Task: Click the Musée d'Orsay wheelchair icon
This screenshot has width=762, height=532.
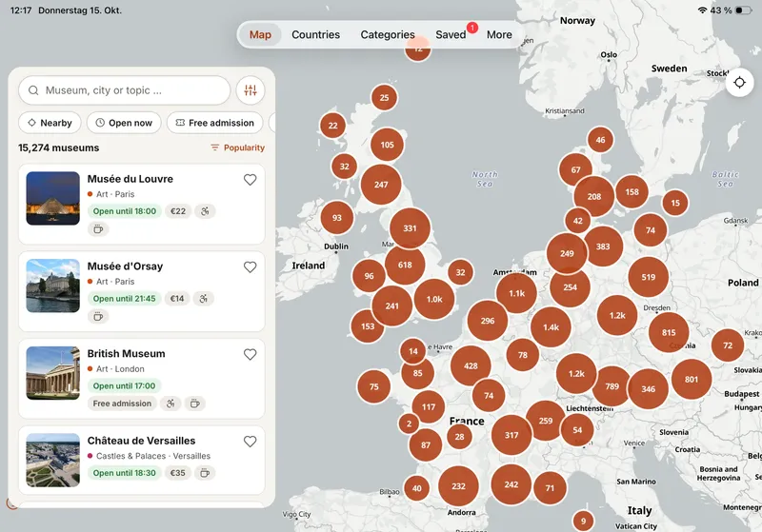Action: click(x=203, y=299)
